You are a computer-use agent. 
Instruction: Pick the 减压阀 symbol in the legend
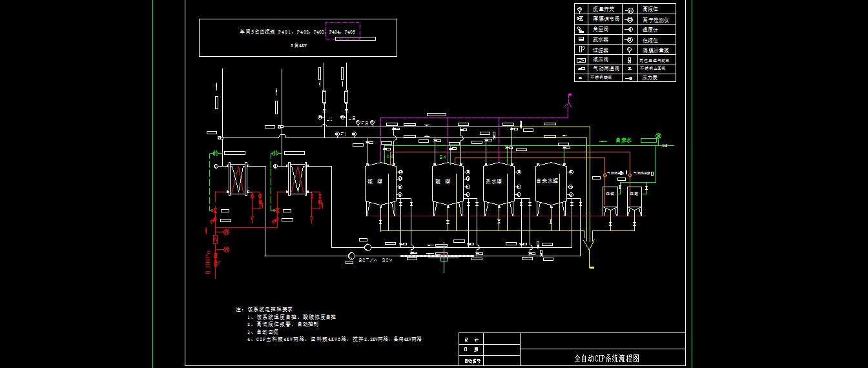click(581, 60)
